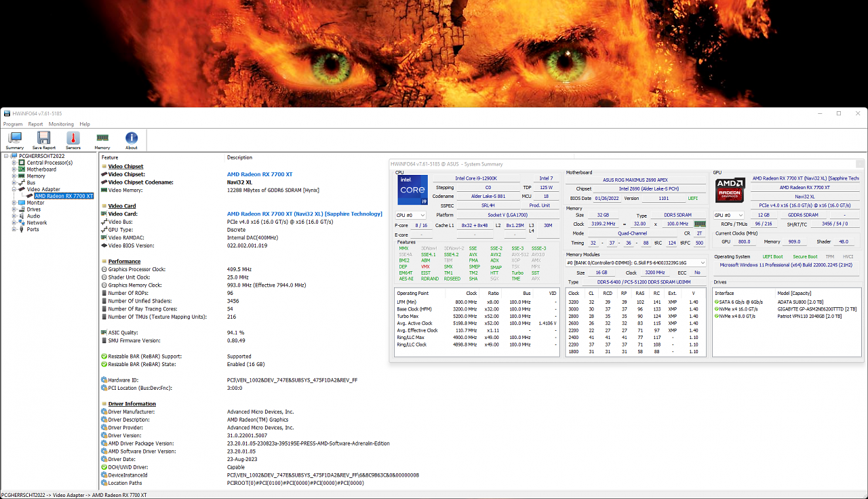Screen dimensions: 868x499
Task: Click the Motherboard icon in the tree
Action: pos(22,169)
